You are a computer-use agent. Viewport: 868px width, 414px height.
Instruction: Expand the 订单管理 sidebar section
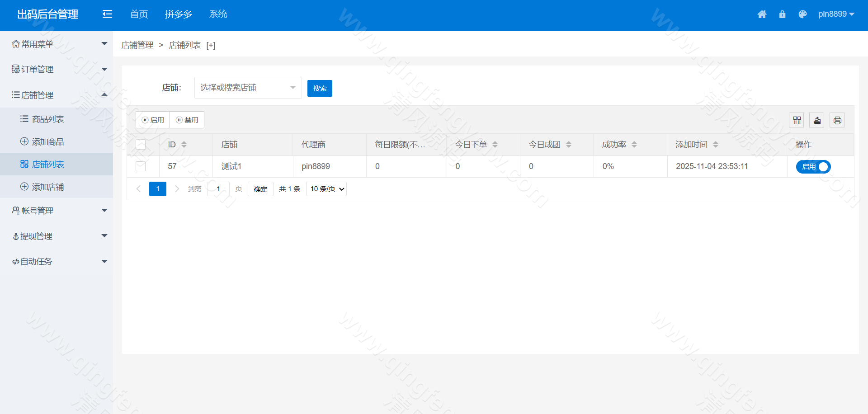click(x=38, y=69)
